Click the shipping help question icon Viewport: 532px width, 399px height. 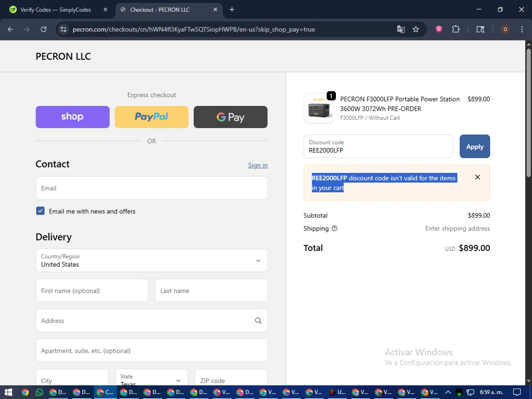pyautogui.click(x=334, y=228)
